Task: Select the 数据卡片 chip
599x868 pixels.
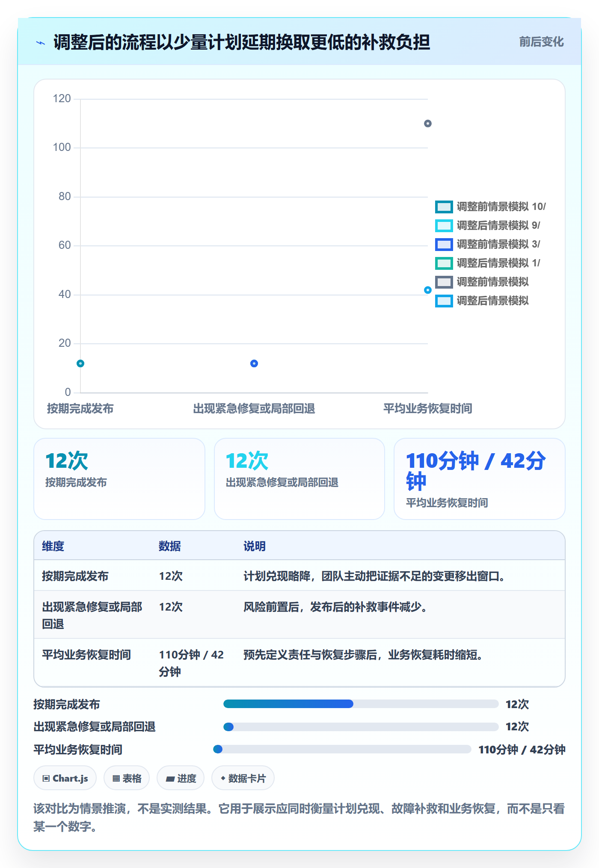Action: (x=243, y=778)
